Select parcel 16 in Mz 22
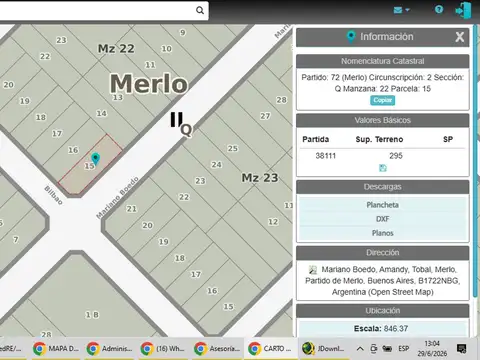Viewport: 480px width, 360px height. 73,150
